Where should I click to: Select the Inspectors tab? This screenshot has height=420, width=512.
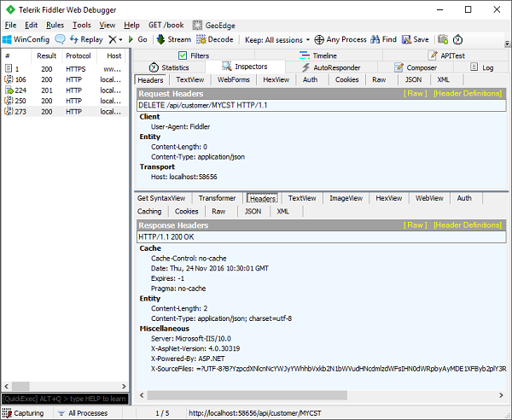[x=245, y=67]
